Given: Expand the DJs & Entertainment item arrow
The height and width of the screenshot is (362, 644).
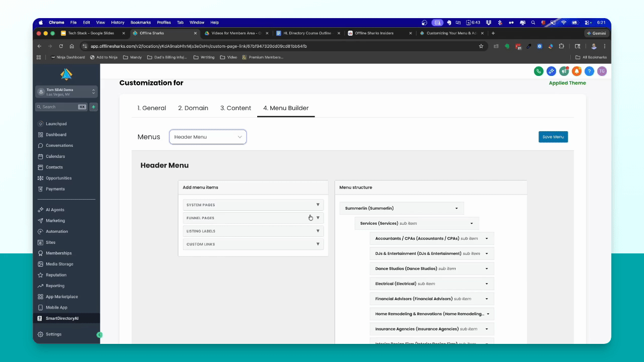Looking at the screenshot, I should coord(487,253).
